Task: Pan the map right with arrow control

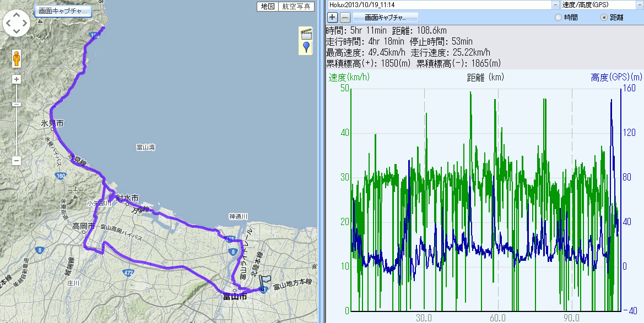Action: pos(25,23)
